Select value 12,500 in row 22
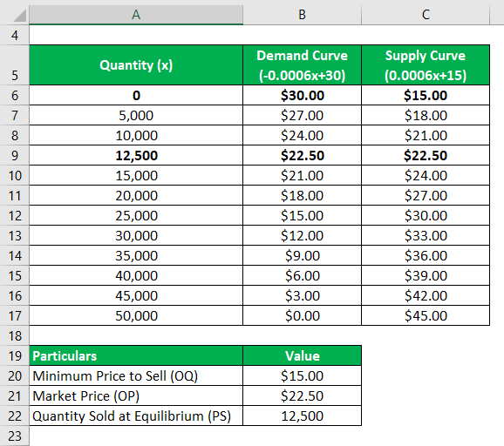The width and height of the screenshot is (504, 446). coord(303,416)
